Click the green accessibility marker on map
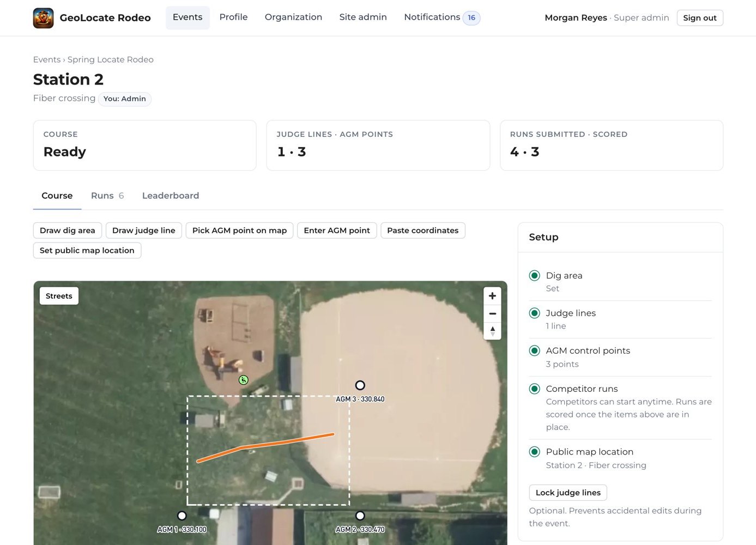 pos(244,380)
